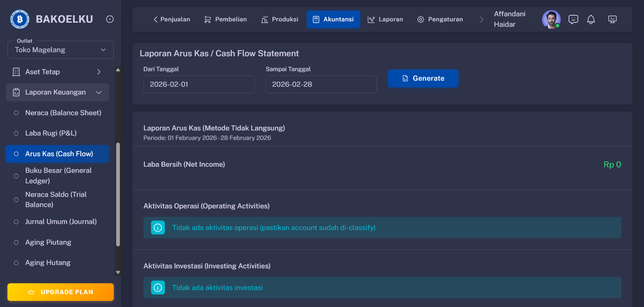Click the Generate button

pyautogui.click(x=423, y=78)
